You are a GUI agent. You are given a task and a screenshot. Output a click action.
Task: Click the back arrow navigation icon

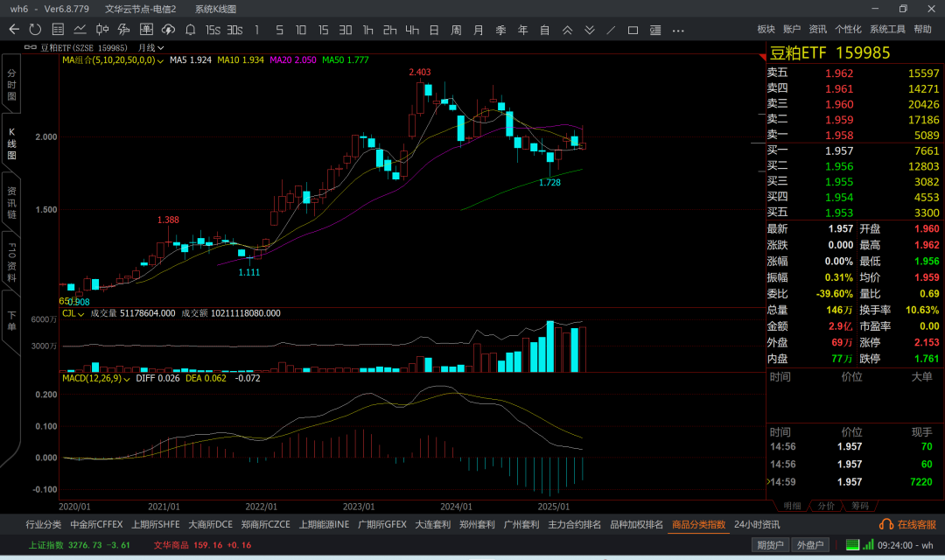tap(13, 30)
